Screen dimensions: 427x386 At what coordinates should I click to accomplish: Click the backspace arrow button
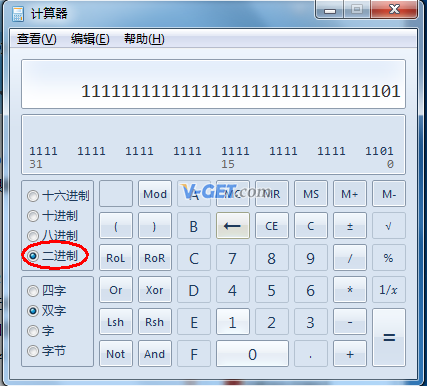(x=233, y=226)
